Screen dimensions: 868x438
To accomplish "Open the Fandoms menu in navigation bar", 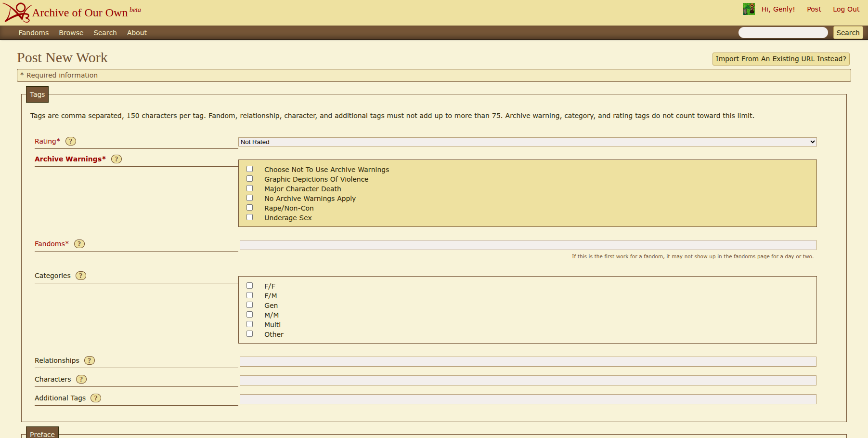I will [34, 33].
